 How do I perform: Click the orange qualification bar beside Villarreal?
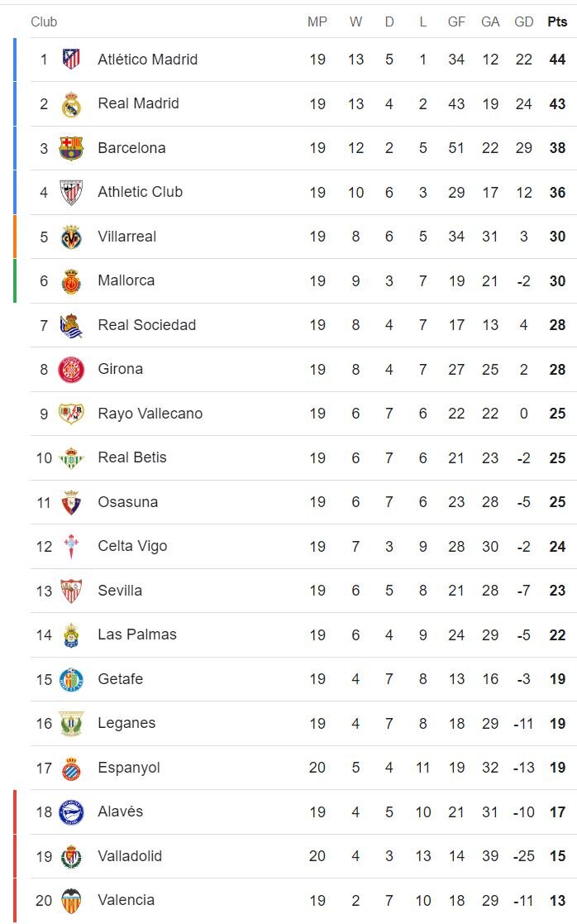14,237
